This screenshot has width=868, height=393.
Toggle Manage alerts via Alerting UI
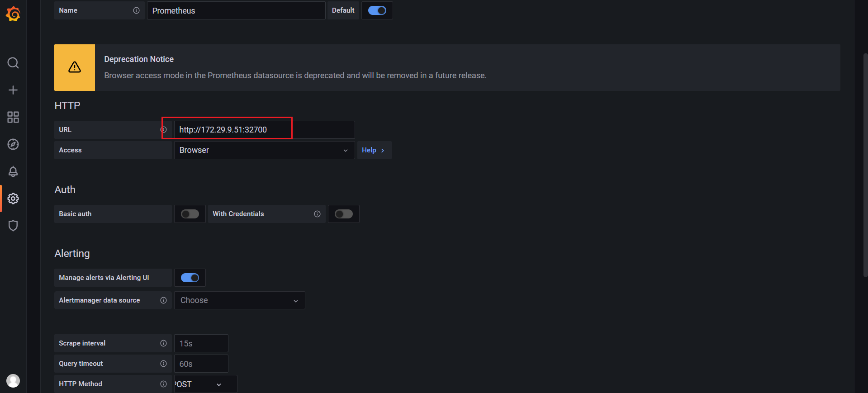click(x=190, y=278)
